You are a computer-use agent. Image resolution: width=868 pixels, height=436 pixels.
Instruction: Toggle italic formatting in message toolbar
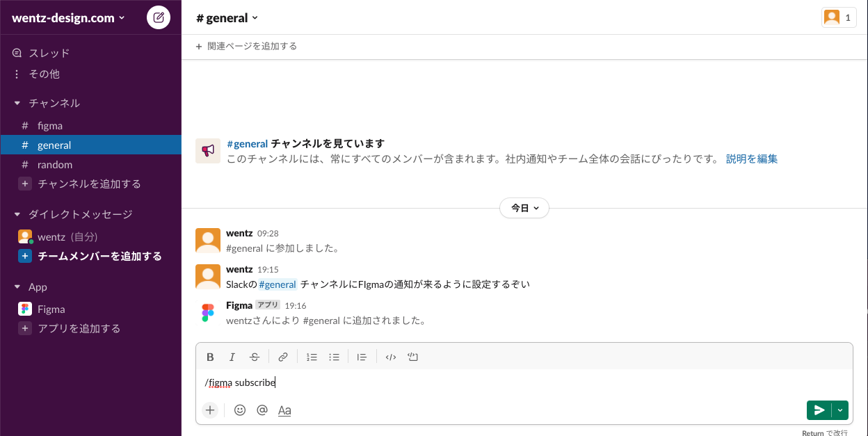pos(232,357)
